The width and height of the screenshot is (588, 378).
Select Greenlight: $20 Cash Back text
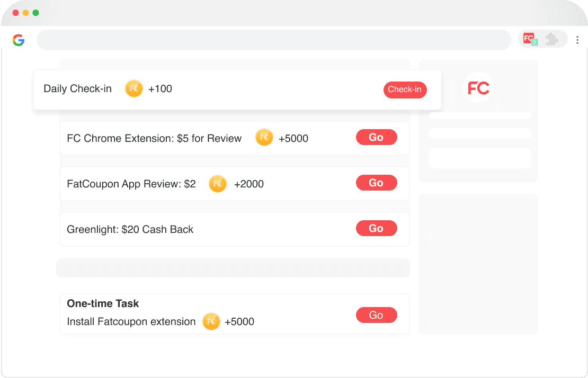coord(130,229)
